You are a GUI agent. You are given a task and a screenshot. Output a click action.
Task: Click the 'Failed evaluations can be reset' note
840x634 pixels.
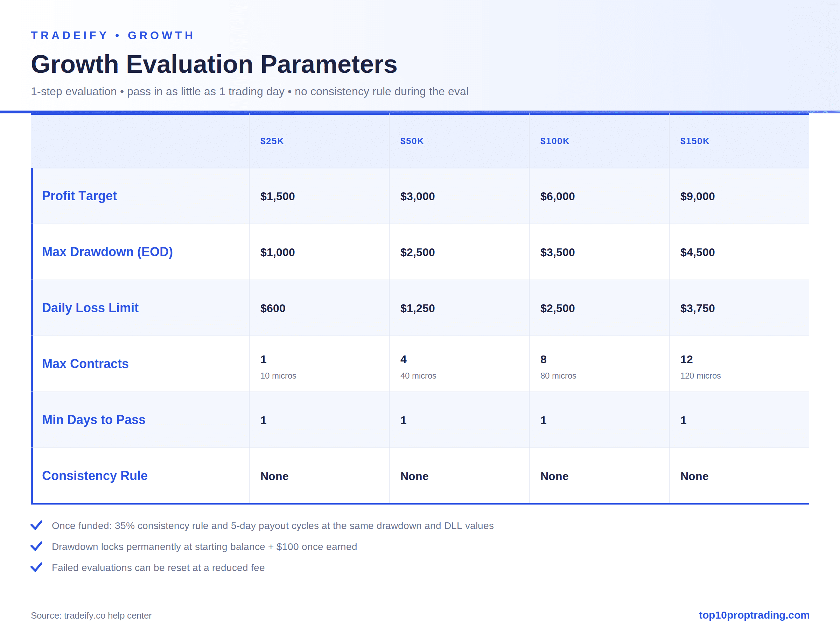(158, 568)
